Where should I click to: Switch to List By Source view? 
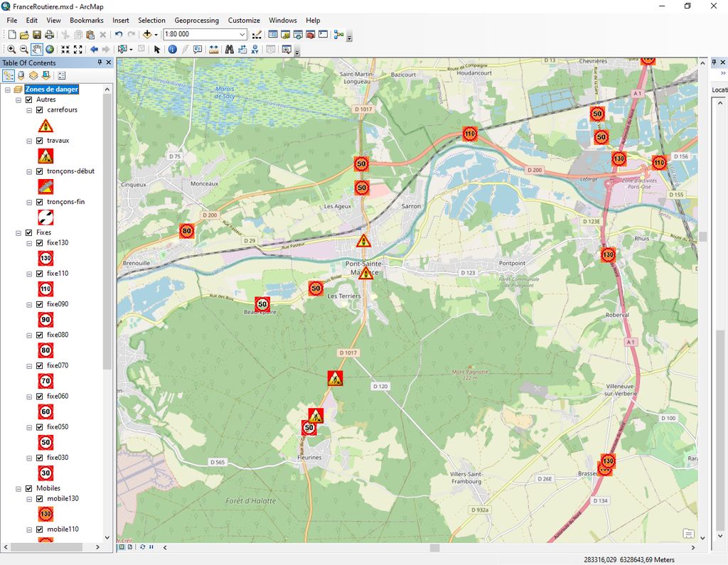[21, 75]
